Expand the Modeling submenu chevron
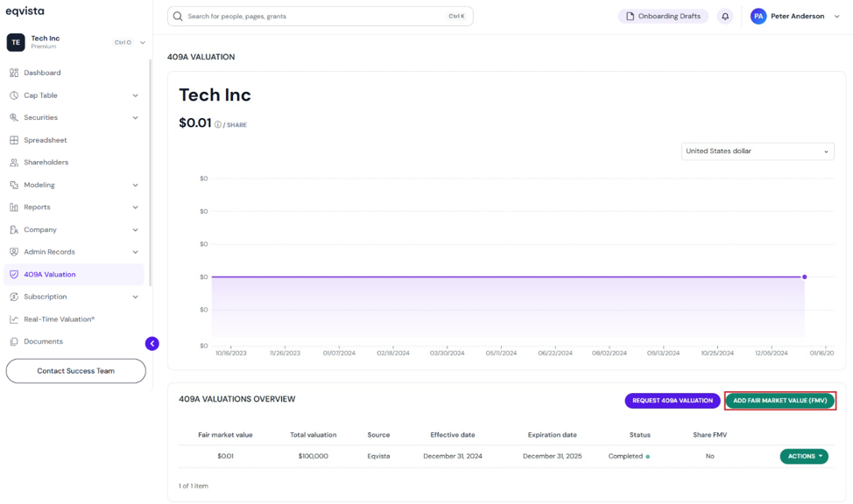Screen dimensions: 853x504 [136, 185]
